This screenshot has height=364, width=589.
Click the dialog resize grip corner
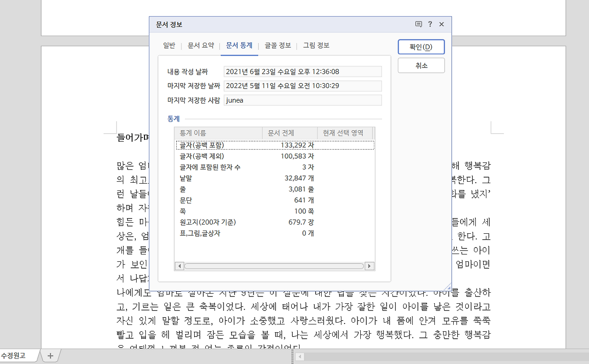pos(448,287)
